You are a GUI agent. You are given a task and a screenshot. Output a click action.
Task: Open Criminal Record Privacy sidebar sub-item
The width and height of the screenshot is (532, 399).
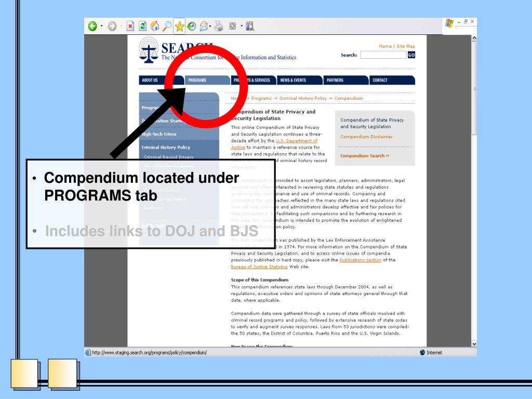tap(169, 157)
